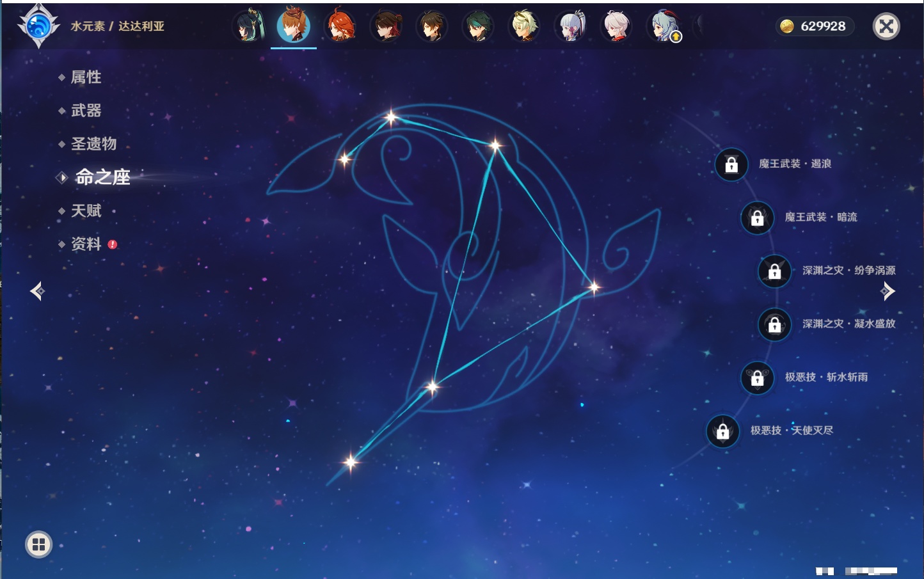This screenshot has width=924, height=579.
Task: Click the lowest star of the constellation
Action: pyautogui.click(x=351, y=462)
